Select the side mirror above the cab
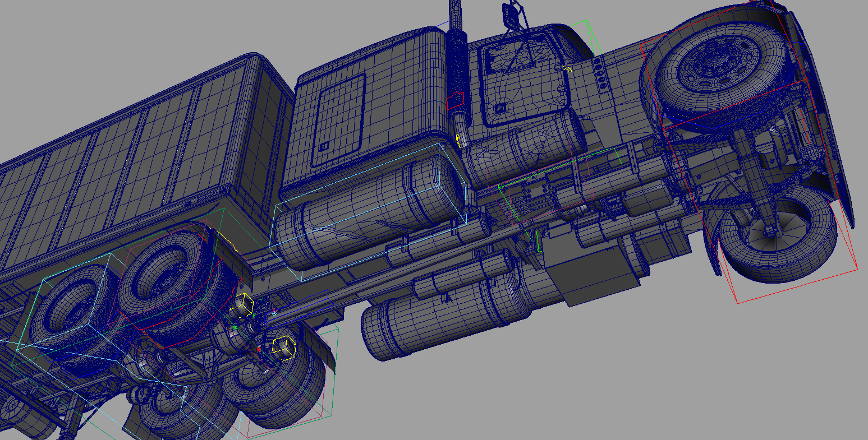 (x=511, y=15)
